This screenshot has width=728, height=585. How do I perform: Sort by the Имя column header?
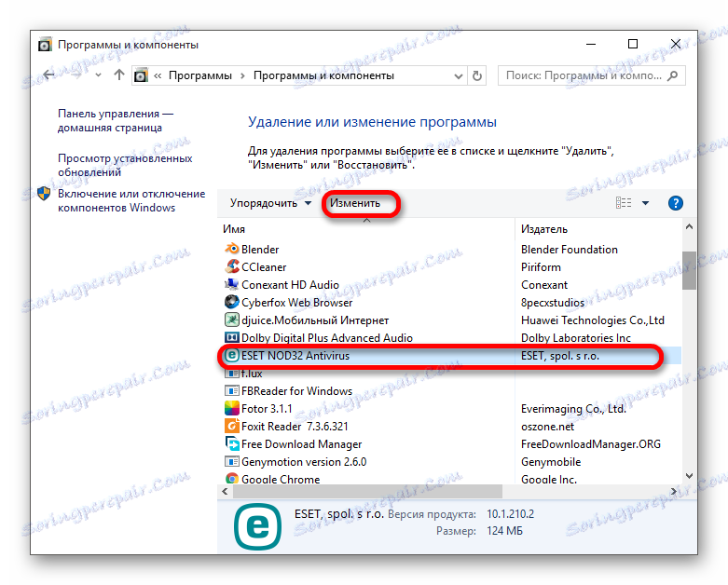point(234,229)
